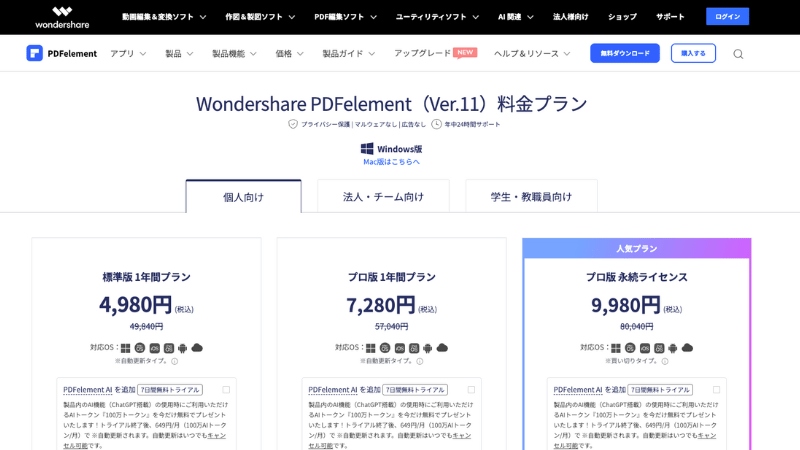
Task: Click ログイン button
Action: point(727,16)
